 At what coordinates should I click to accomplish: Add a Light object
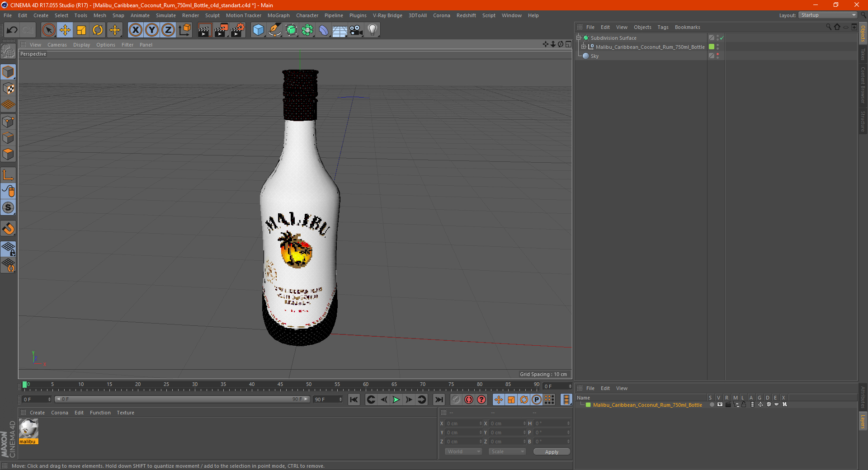373,30
